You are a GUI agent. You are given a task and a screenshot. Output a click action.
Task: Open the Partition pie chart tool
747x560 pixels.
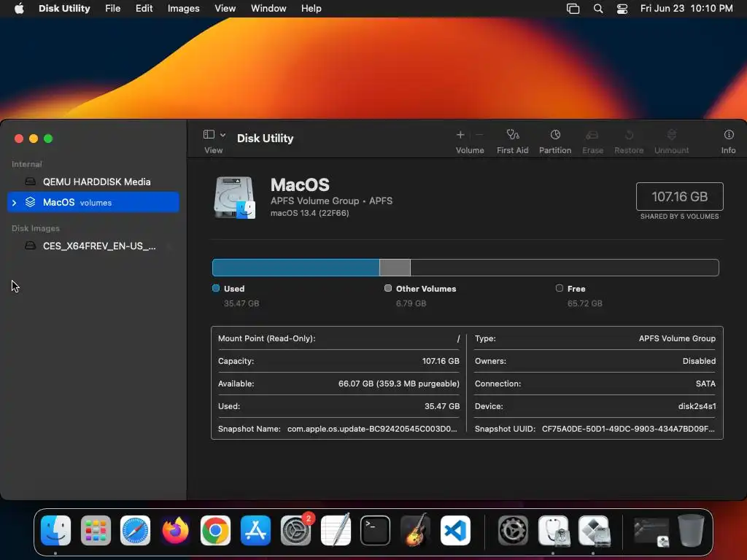coord(555,135)
